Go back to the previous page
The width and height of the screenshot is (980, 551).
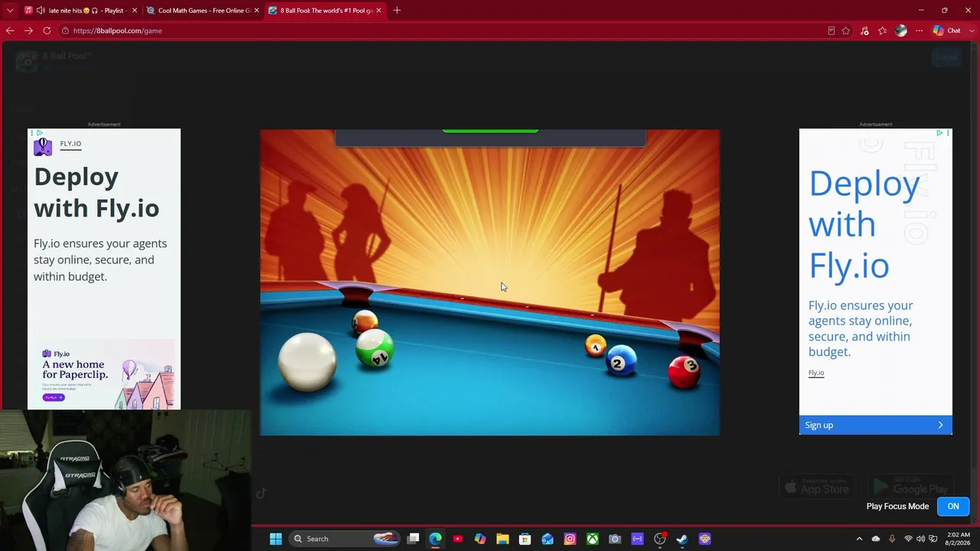click(x=10, y=31)
